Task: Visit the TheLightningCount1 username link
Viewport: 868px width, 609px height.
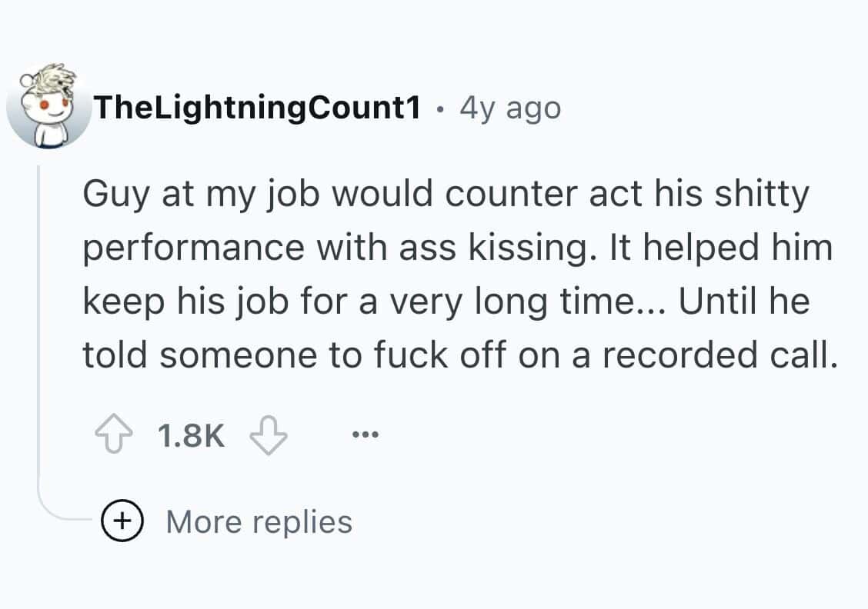Action: click(258, 108)
